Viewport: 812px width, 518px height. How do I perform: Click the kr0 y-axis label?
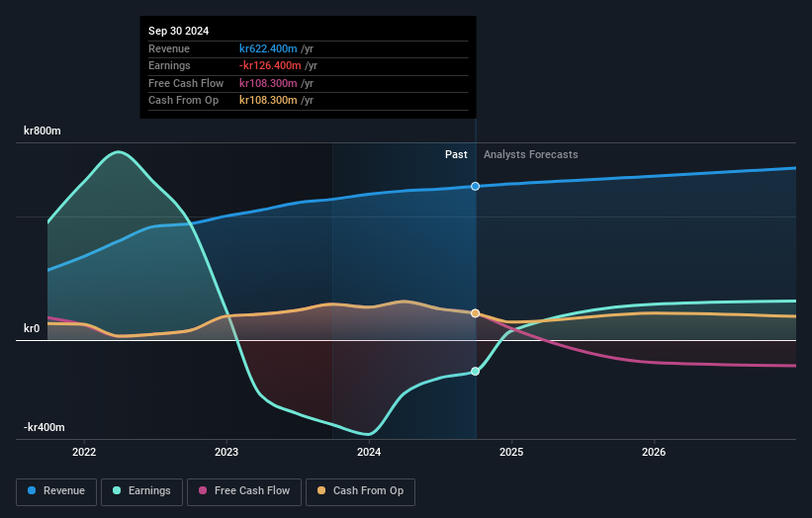point(32,328)
